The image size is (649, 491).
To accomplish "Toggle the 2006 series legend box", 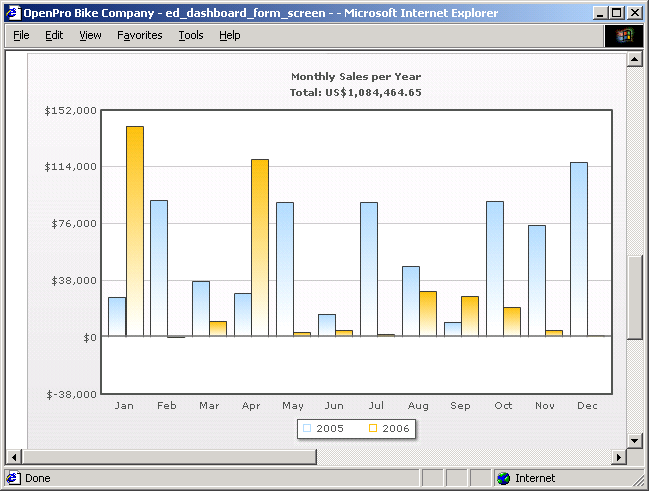I will coord(373,428).
